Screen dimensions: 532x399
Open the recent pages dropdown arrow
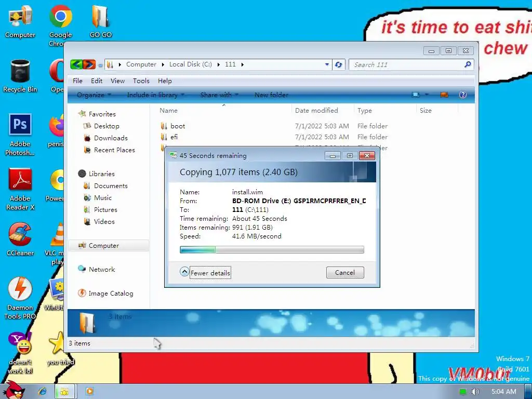(100, 64)
